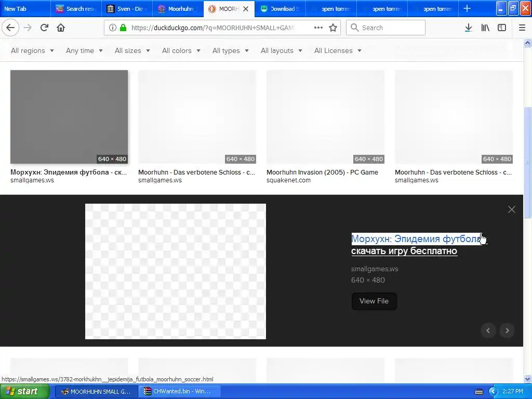Open the Downloads arrow icon
Viewport: 532px width, 399px height.
pyautogui.click(x=468, y=28)
